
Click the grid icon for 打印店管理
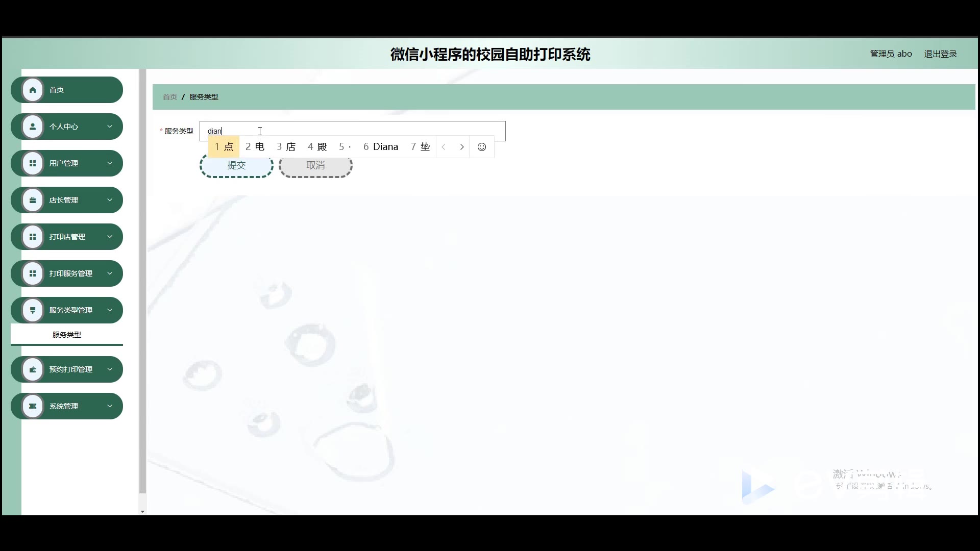(x=33, y=237)
